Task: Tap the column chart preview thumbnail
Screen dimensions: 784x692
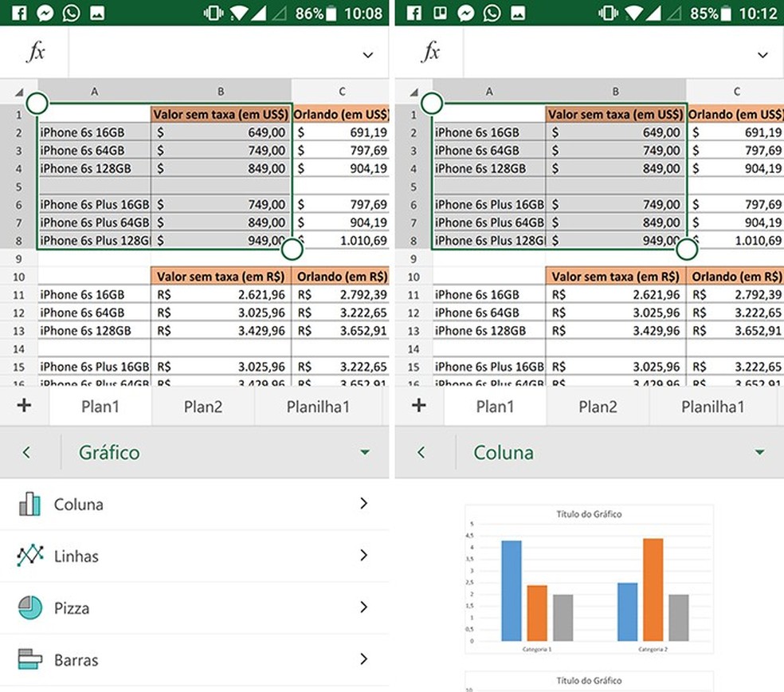Action: click(588, 580)
